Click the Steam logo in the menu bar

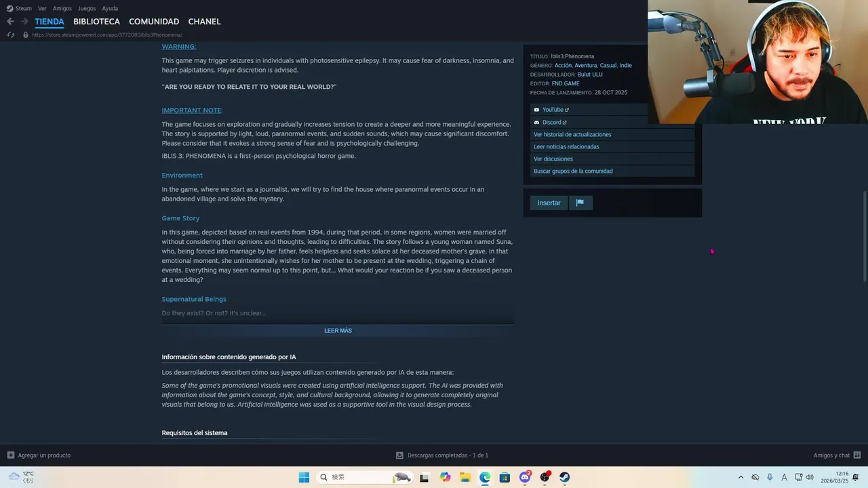(9, 9)
